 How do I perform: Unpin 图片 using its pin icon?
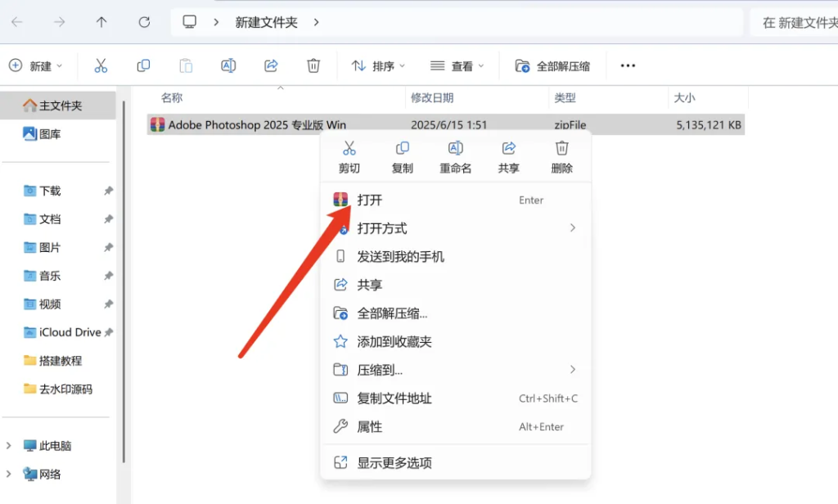(x=109, y=247)
